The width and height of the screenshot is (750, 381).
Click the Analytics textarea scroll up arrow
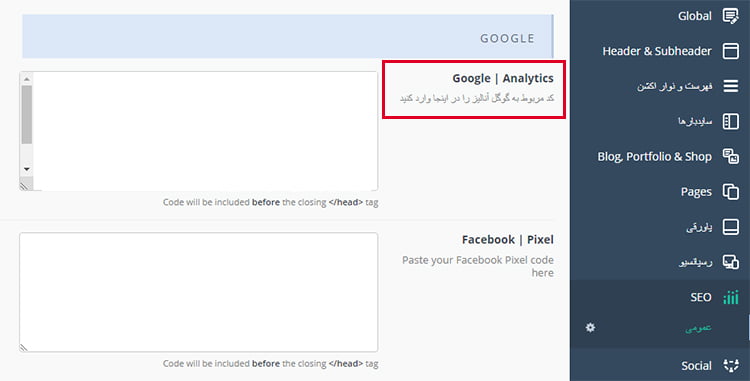tap(27, 78)
